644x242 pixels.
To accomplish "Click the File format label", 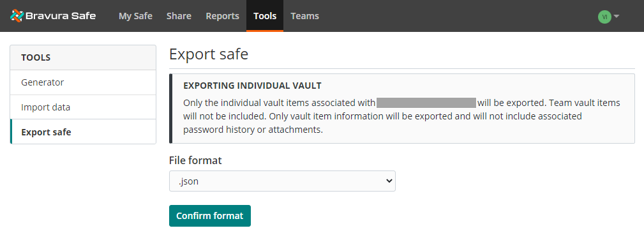I will 195,160.
